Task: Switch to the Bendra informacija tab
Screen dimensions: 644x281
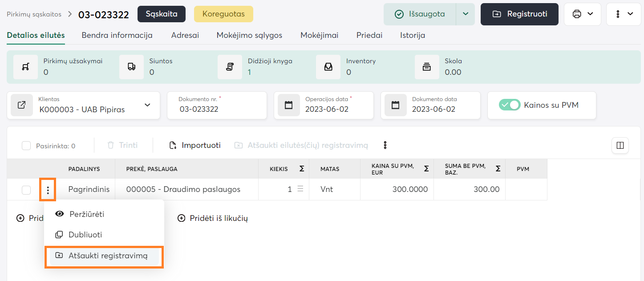Action: (117, 35)
